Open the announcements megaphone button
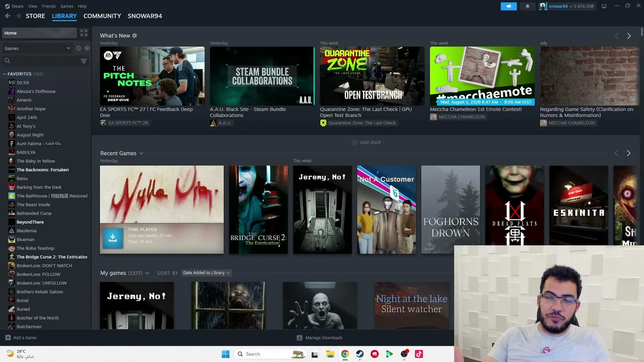The width and height of the screenshot is (644, 362). coord(509,6)
